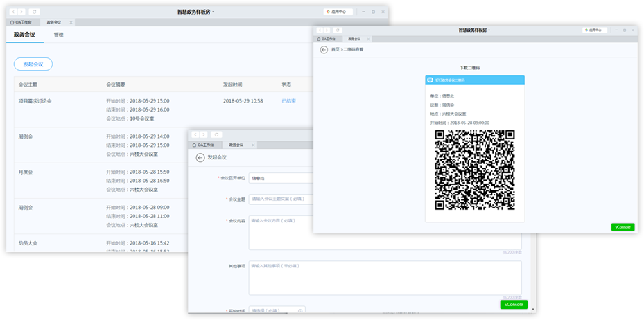Select the 动员大会 meeting title
The image size is (644, 320).
(28, 243)
